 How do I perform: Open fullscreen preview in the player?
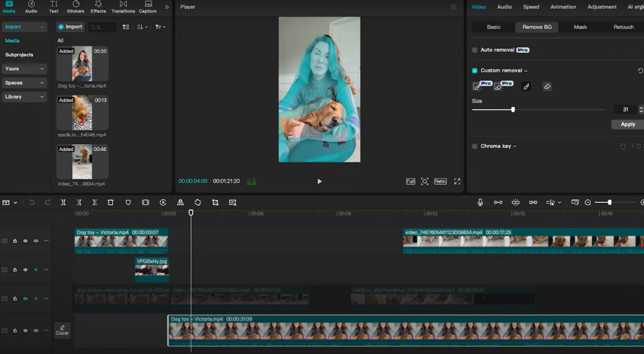pos(457,181)
